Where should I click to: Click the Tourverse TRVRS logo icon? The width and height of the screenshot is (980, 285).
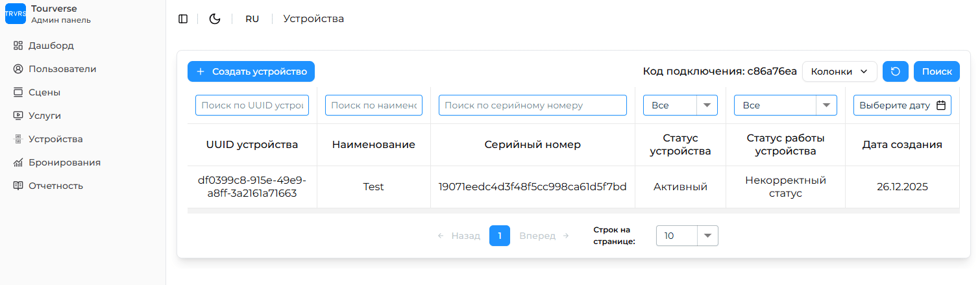16,14
